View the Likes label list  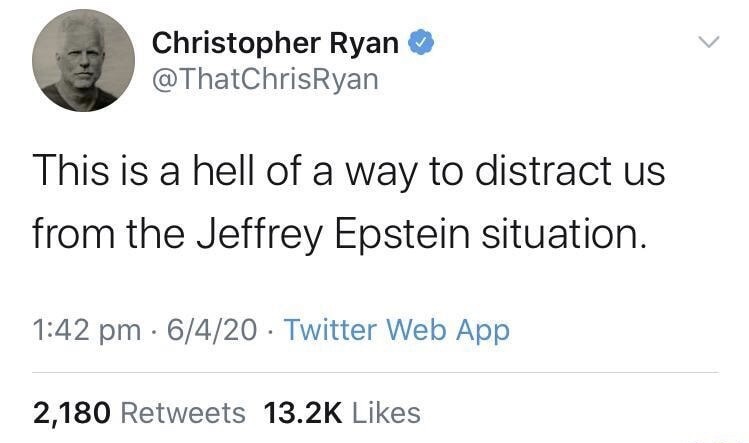(386, 413)
